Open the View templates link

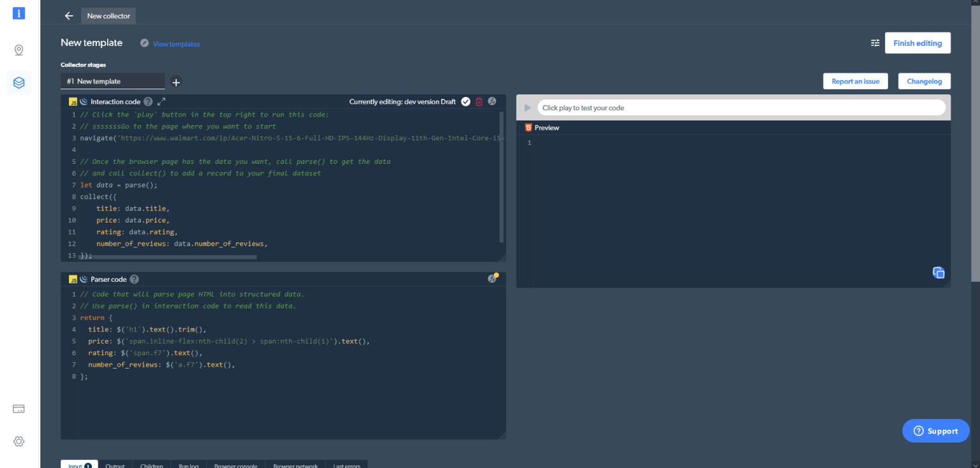click(x=176, y=44)
